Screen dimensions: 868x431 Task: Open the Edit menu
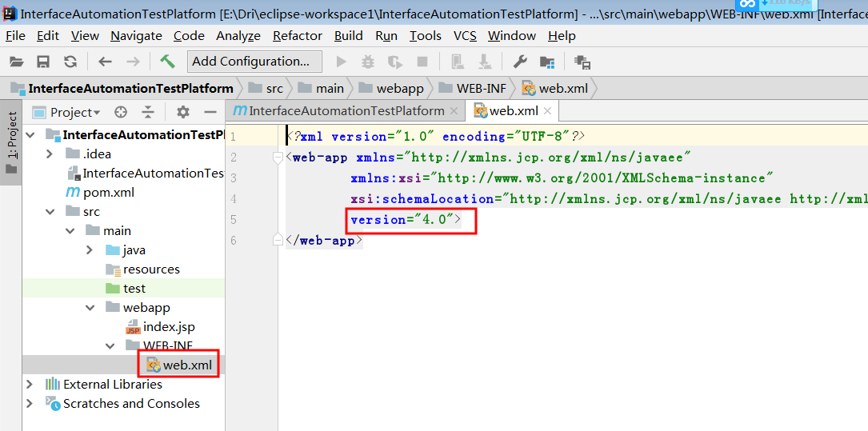coord(48,36)
